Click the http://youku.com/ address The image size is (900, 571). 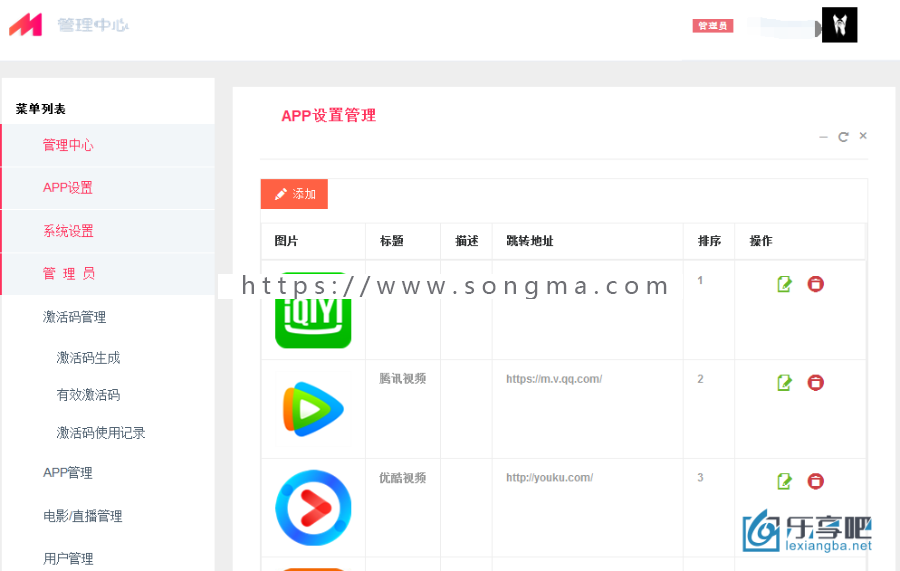pyautogui.click(x=549, y=477)
